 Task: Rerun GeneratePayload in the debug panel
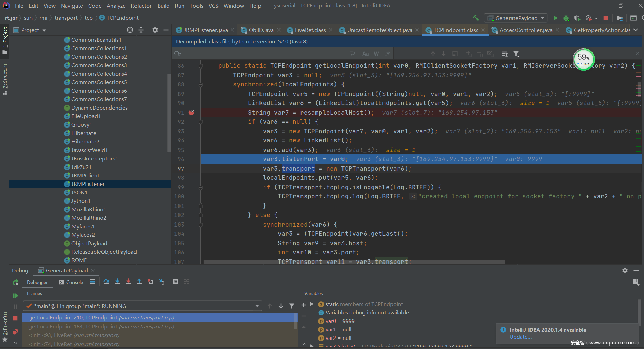(x=15, y=283)
